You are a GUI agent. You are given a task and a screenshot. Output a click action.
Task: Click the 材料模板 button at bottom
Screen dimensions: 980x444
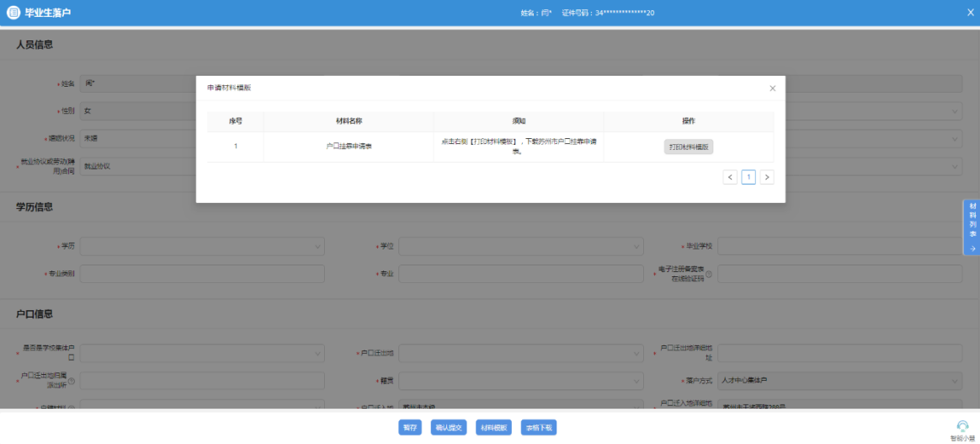[x=493, y=427]
